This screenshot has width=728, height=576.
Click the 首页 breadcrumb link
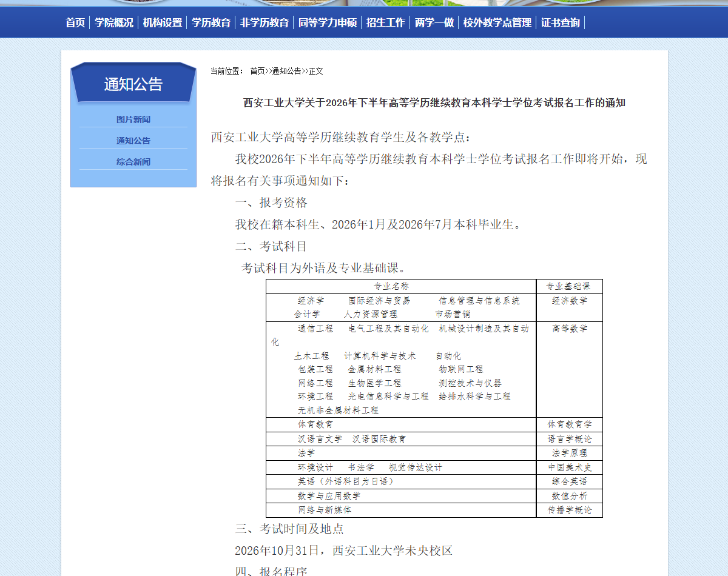point(257,71)
